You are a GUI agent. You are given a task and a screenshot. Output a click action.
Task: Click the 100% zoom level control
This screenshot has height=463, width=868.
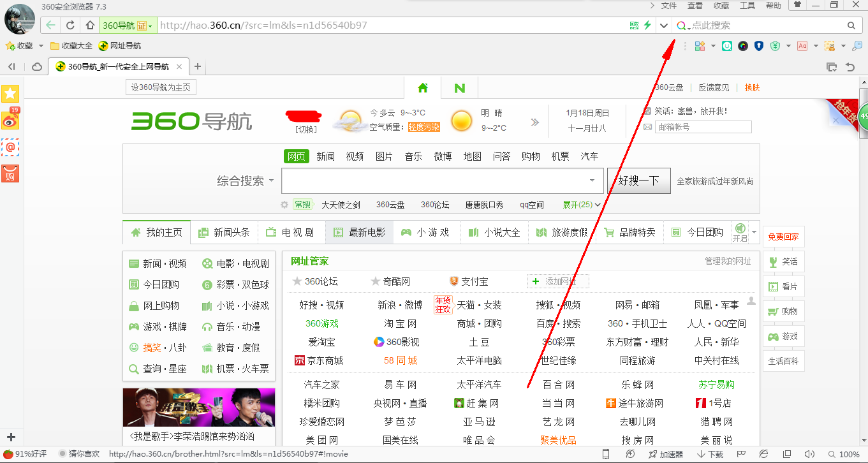click(843, 454)
